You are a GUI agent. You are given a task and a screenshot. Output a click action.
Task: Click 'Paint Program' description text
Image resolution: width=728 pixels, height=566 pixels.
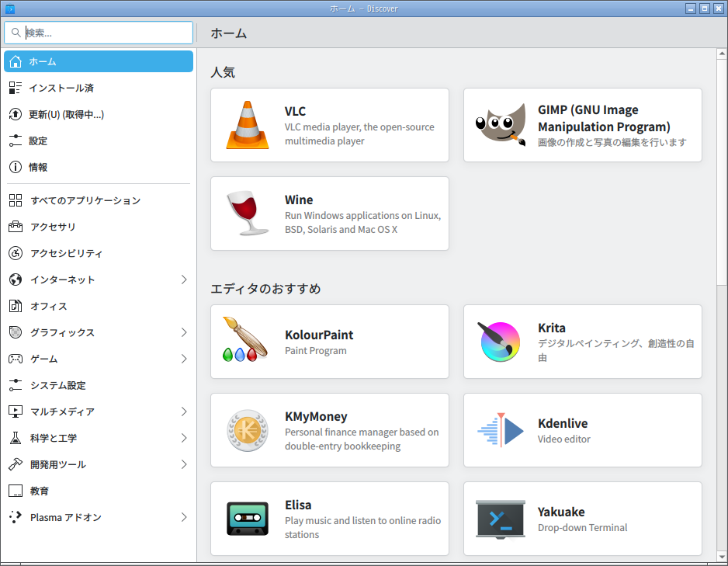pos(316,351)
